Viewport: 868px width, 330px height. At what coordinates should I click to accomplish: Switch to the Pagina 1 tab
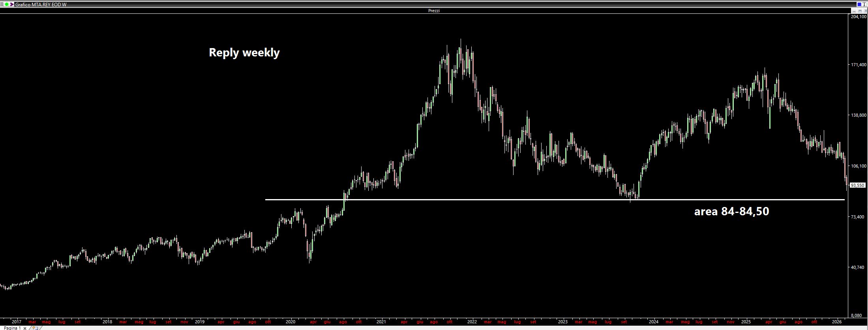click(12, 328)
